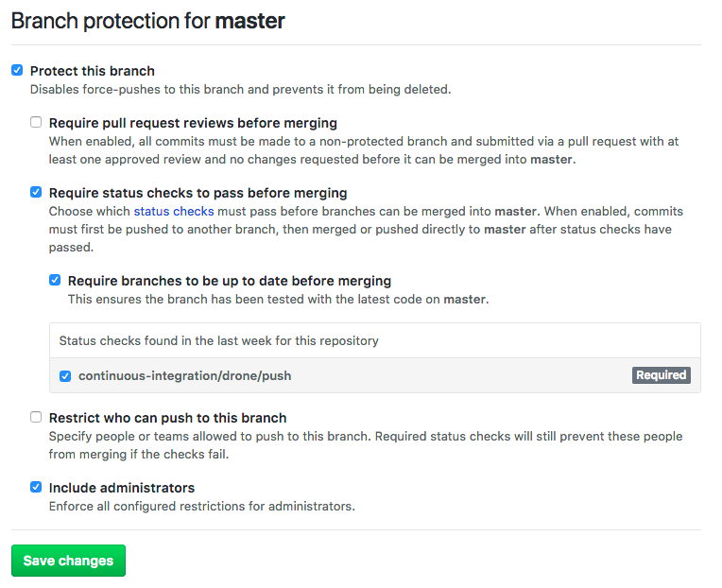The width and height of the screenshot is (722, 588).
Task: Toggle the Protect this branch checkbox
Action: tap(17, 70)
